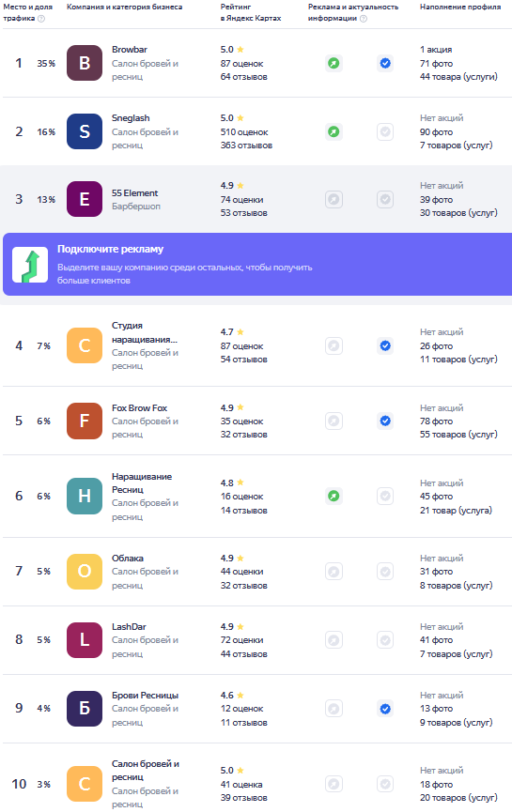Click the advertising icon for LashDar
The width and height of the screenshot is (512, 812).
(334, 639)
